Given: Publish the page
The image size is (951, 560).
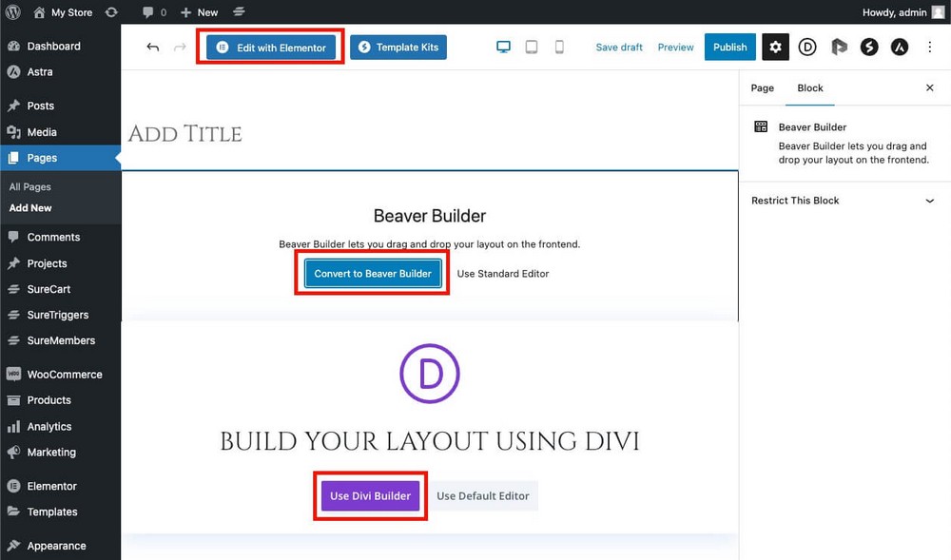Looking at the screenshot, I should [730, 48].
